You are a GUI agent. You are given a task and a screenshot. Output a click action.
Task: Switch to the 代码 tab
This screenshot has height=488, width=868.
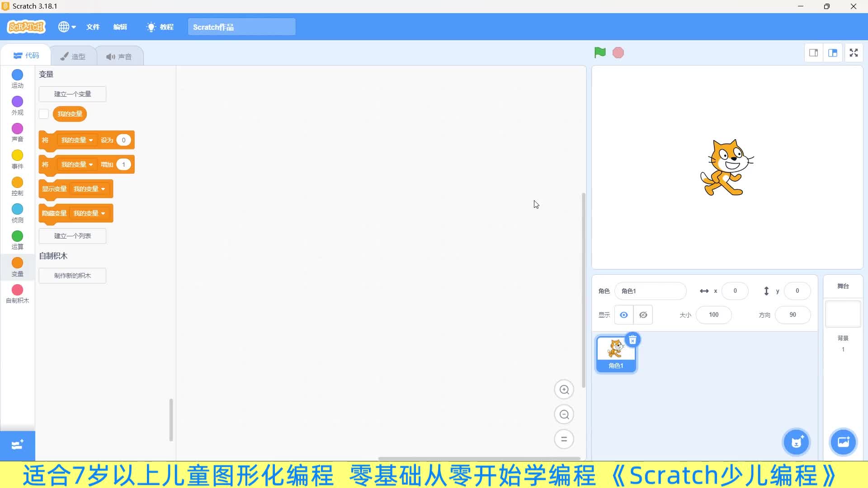26,56
